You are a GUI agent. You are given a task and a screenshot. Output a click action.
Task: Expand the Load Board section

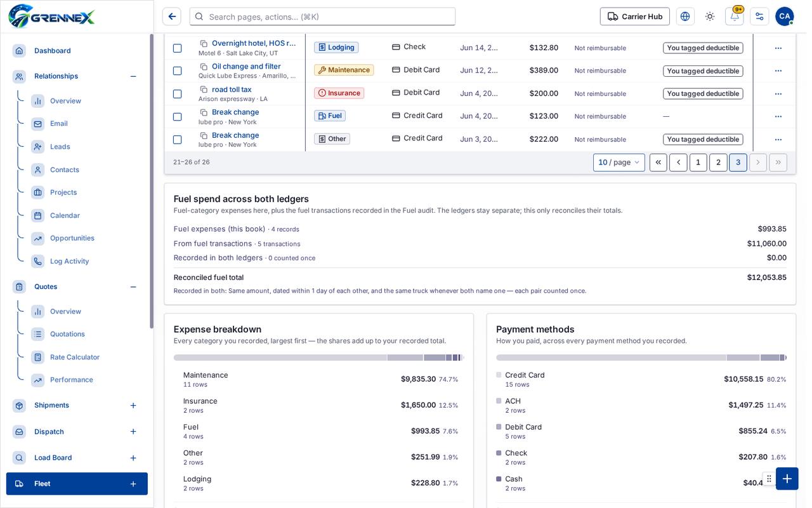pyautogui.click(x=133, y=458)
